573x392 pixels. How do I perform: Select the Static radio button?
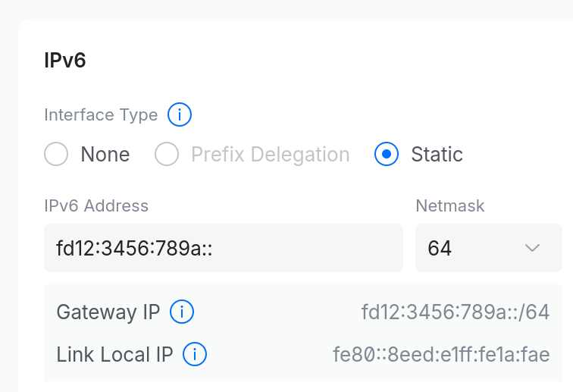[x=387, y=154]
